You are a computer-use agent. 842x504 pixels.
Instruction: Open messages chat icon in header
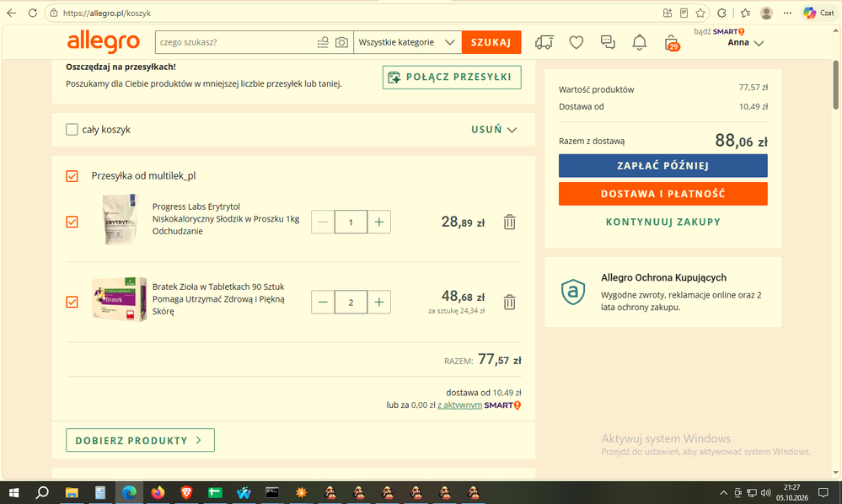pos(608,42)
